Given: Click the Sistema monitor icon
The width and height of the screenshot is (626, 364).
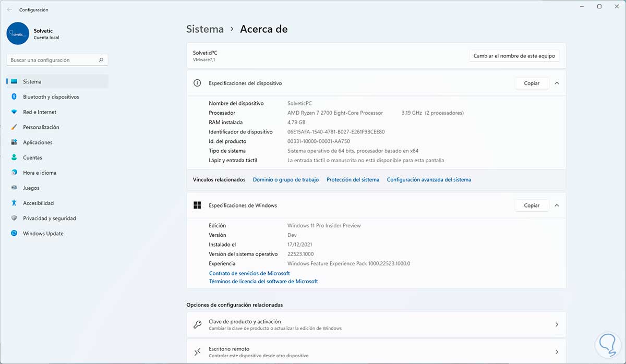Looking at the screenshot, I should (x=14, y=82).
